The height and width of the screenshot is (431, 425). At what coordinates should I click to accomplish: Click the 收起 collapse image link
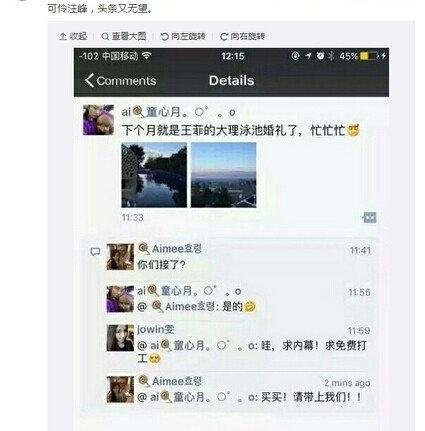click(73, 36)
